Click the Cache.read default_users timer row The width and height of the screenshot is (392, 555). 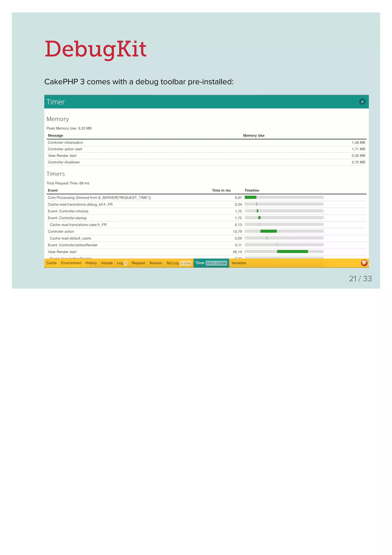pos(70,238)
